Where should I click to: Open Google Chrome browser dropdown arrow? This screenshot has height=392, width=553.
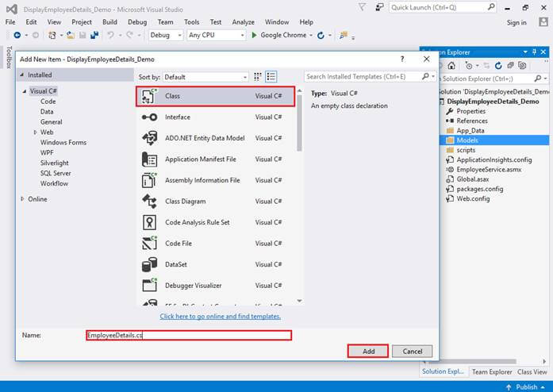[311, 35]
